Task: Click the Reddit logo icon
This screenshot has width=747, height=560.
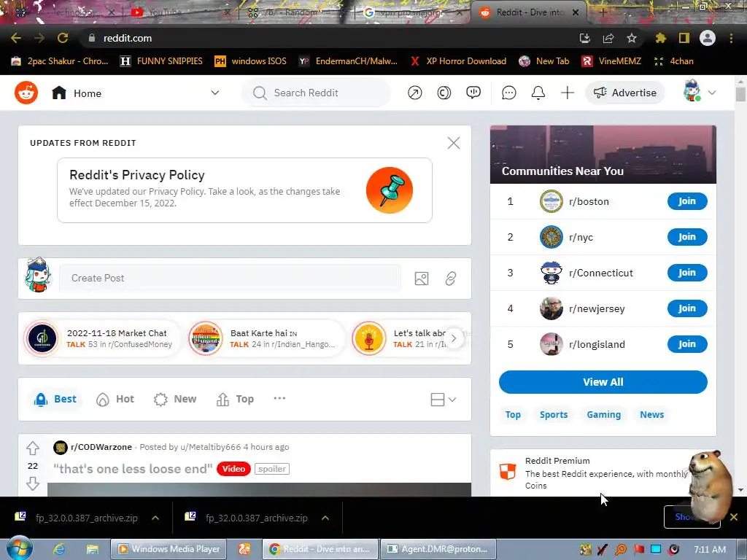Action: click(x=26, y=93)
